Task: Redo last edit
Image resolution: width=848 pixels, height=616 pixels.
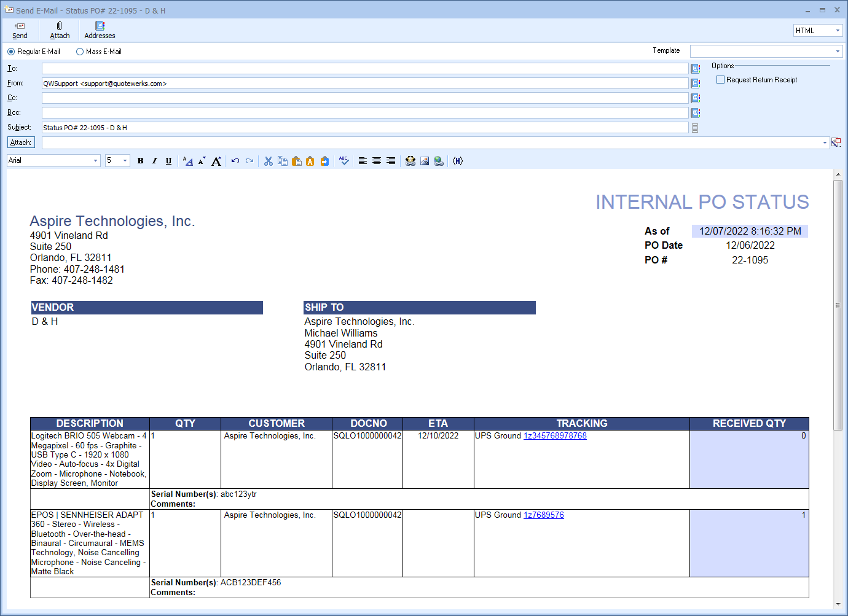Action: (x=249, y=161)
